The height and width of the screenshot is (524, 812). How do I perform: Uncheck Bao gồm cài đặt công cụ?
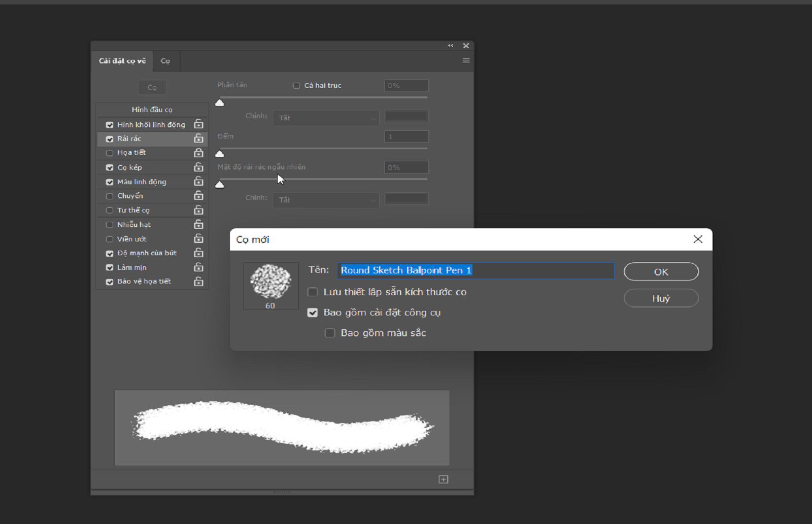pyautogui.click(x=313, y=312)
